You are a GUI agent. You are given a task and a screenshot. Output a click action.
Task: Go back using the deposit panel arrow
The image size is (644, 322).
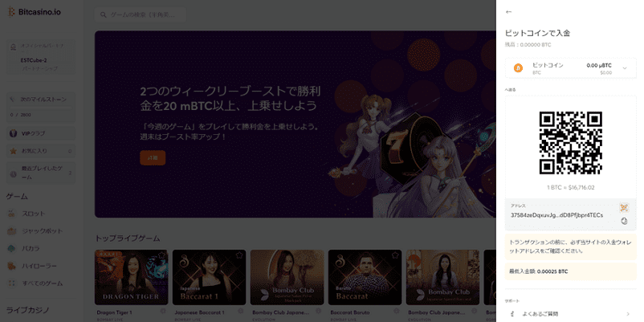click(x=508, y=12)
